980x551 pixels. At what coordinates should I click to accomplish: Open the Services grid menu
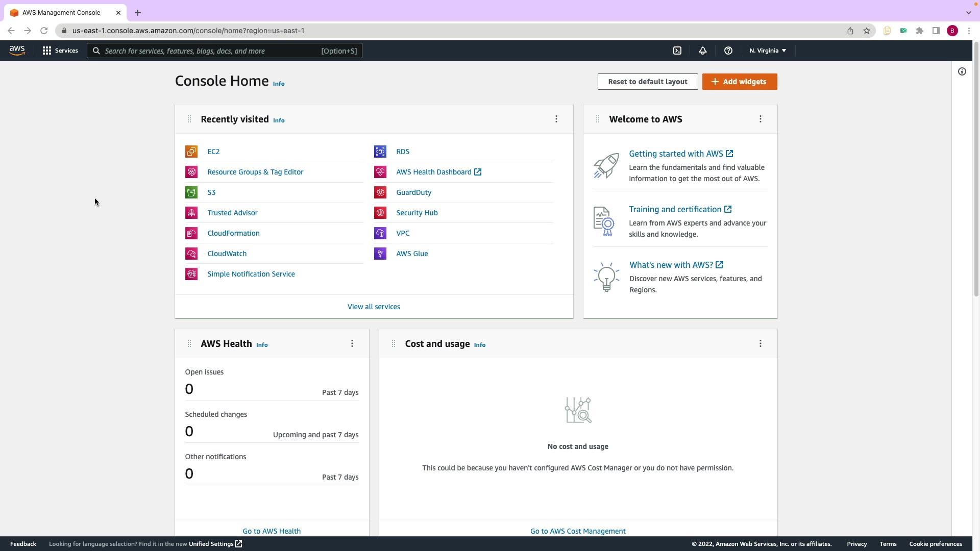coord(60,51)
